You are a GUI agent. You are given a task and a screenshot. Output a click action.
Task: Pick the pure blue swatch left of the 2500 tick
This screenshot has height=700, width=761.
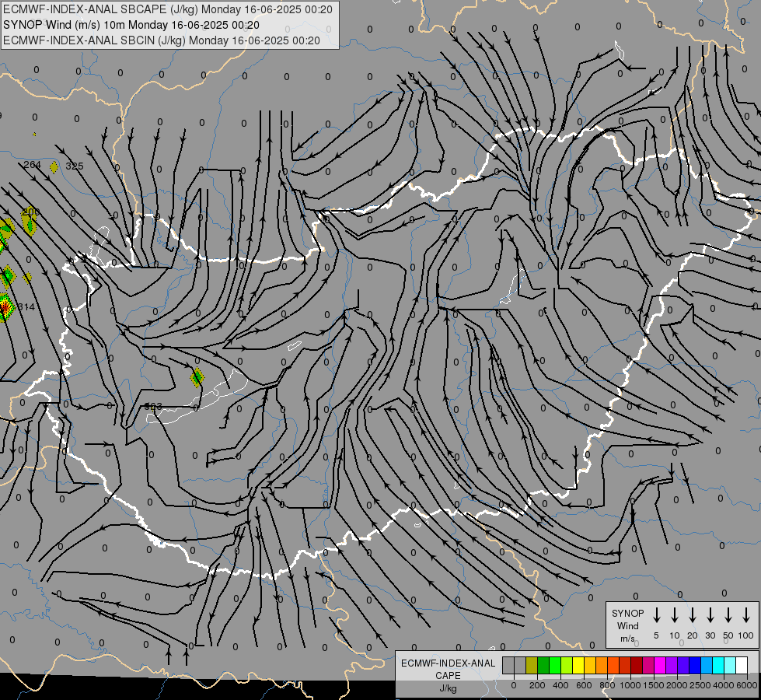(694, 665)
